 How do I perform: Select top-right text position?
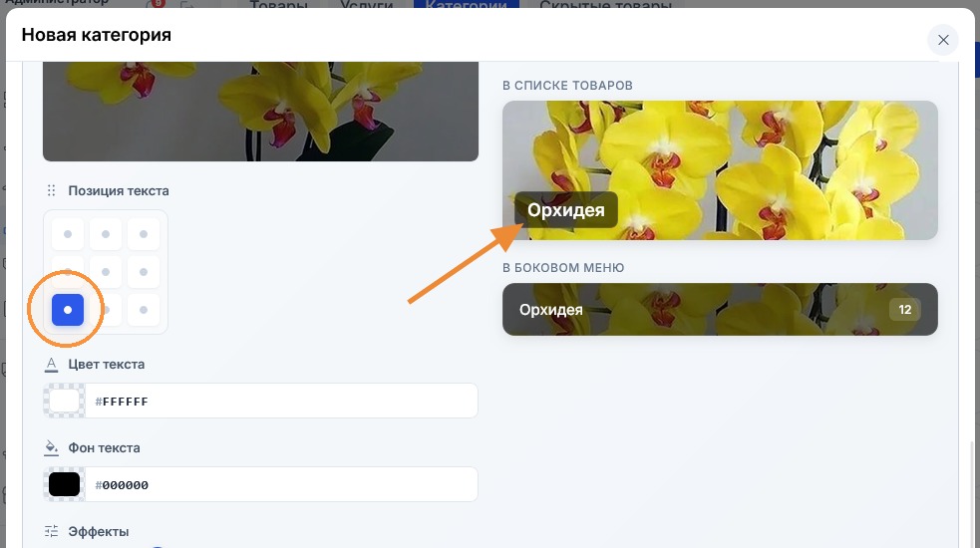[144, 234]
